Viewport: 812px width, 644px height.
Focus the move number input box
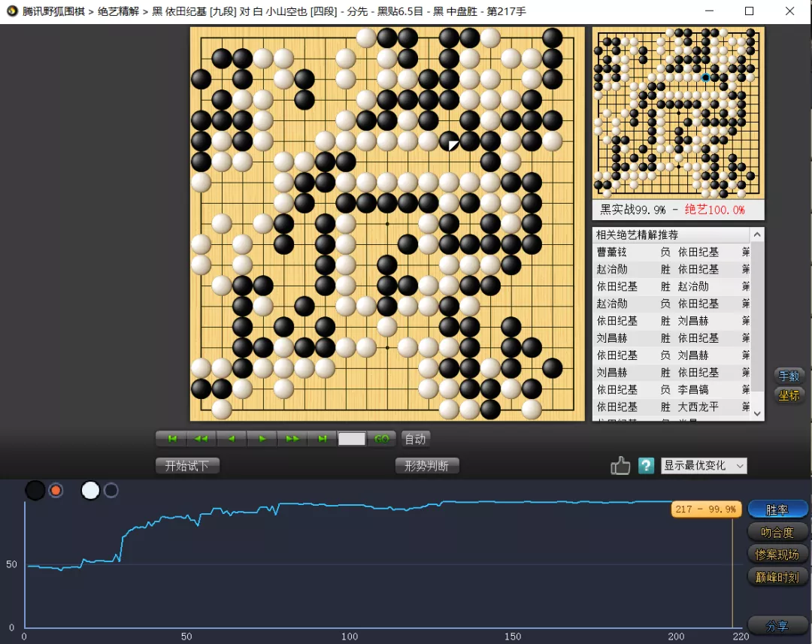point(352,439)
